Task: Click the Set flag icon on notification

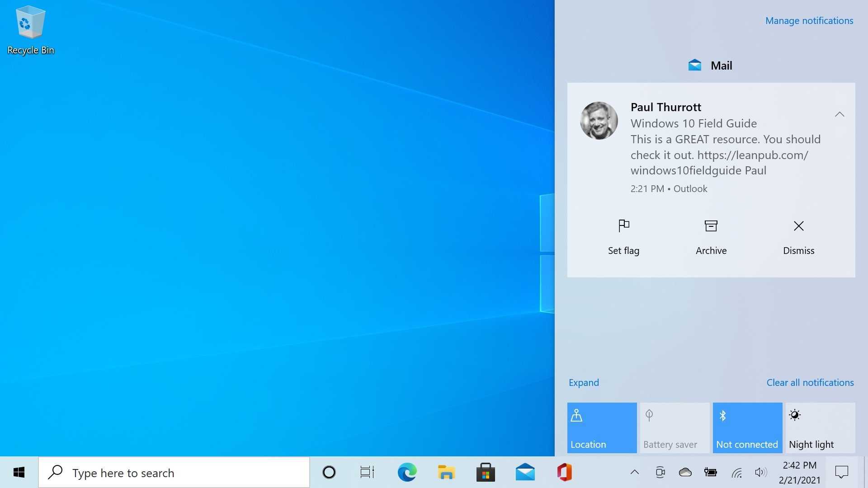Action: [x=623, y=225]
